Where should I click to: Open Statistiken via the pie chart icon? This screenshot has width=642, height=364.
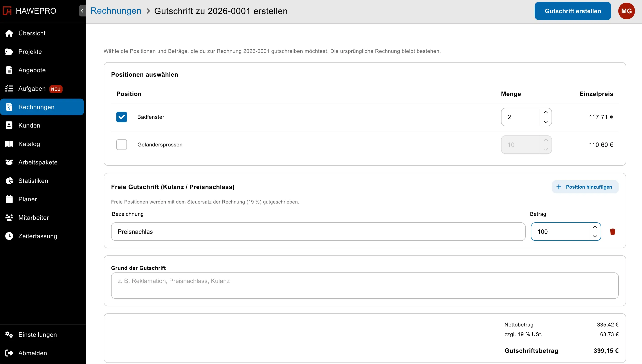click(9, 181)
